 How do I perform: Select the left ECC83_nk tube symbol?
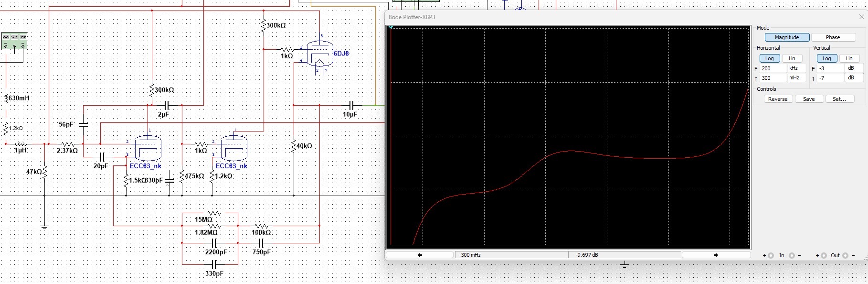tap(148, 148)
